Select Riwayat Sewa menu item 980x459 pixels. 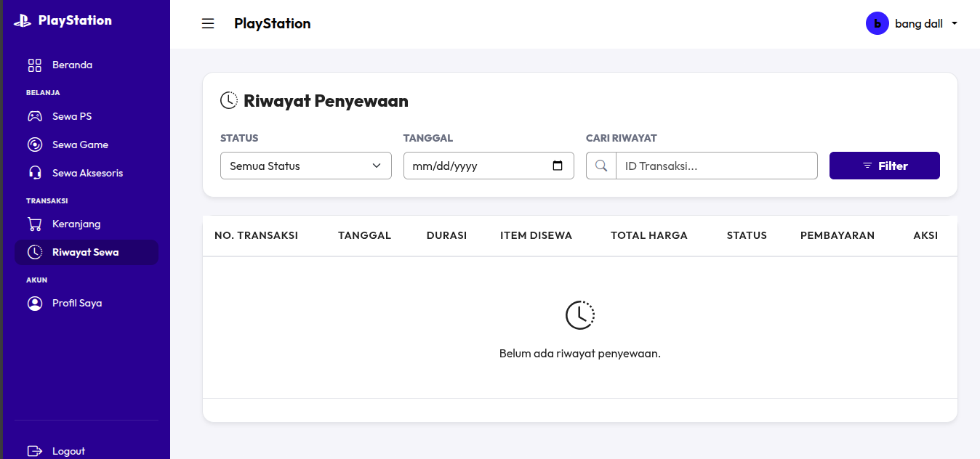click(87, 252)
